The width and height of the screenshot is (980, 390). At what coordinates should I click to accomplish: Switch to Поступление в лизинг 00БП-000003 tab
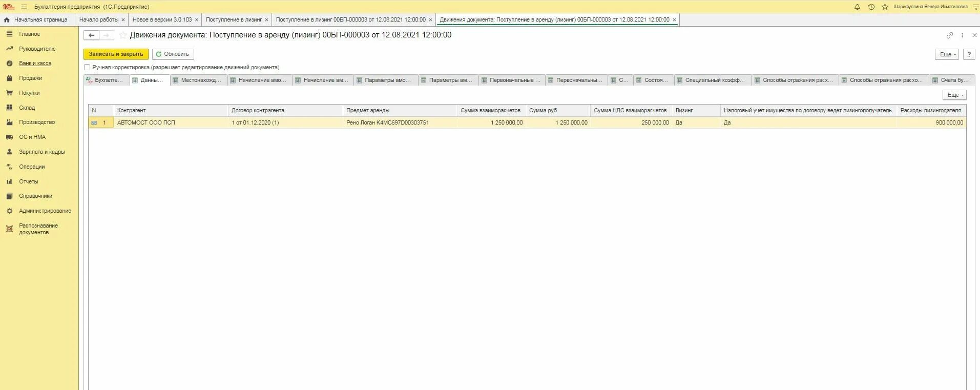click(x=350, y=19)
